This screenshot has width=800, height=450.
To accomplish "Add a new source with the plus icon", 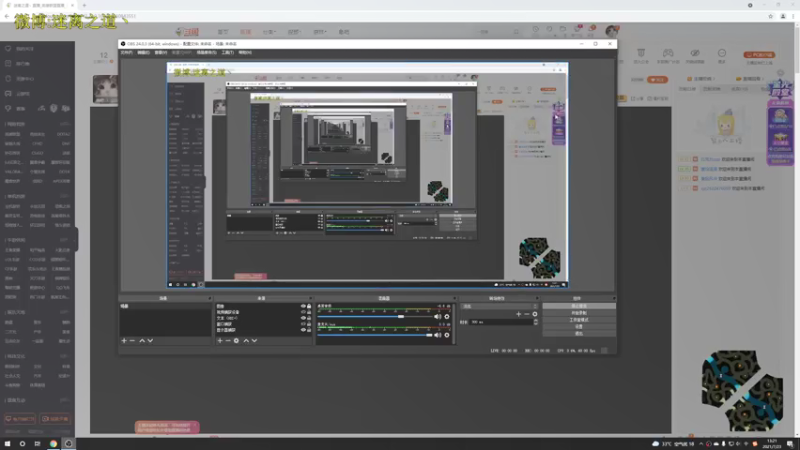I will [x=220, y=340].
